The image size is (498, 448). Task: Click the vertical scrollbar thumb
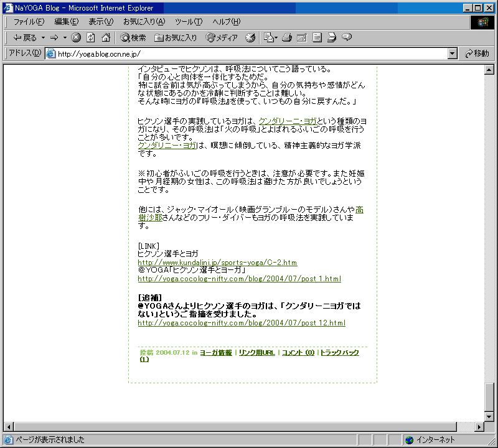[489, 398]
